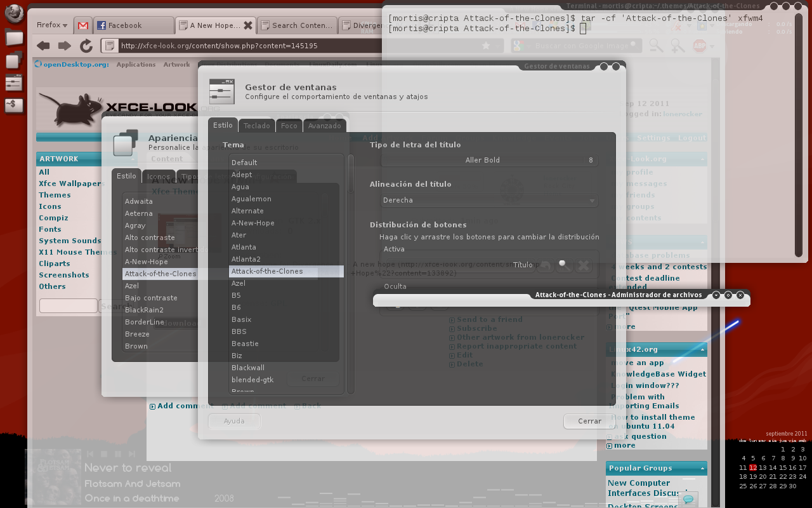
Task: Go back in Firefox history
Action: click(43, 46)
